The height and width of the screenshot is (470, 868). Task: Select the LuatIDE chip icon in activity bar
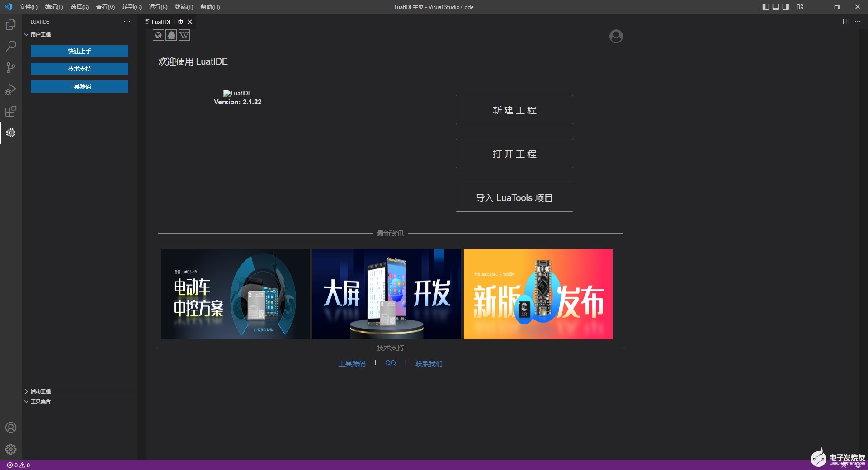coord(11,133)
